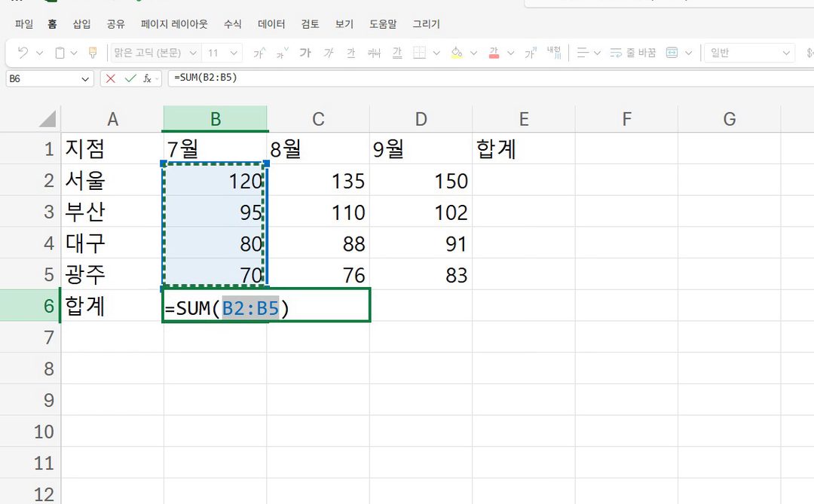Expand the Borders options arrow
The width and height of the screenshot is (814, 504).
436,53
